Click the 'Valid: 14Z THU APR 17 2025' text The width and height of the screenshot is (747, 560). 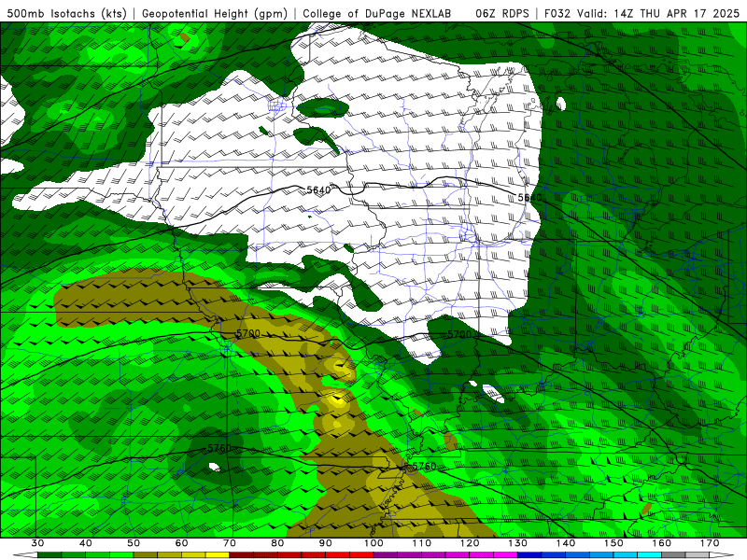click(x=658, y=13)
